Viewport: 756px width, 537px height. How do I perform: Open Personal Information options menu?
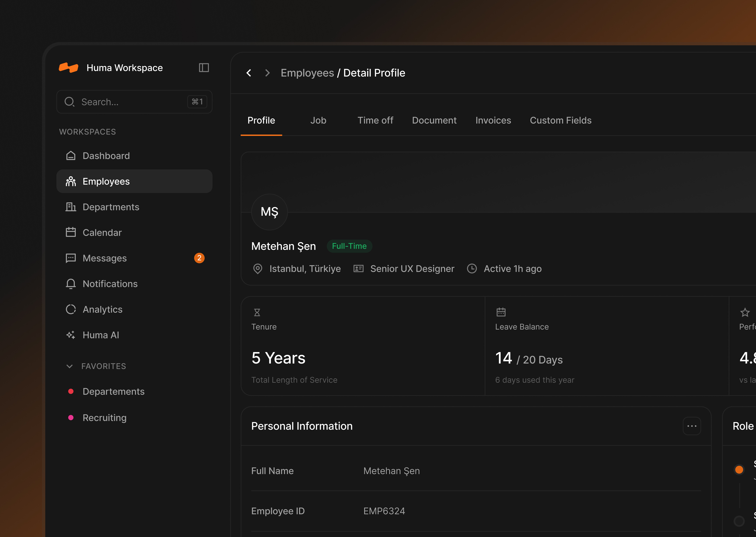pos(692,426)
